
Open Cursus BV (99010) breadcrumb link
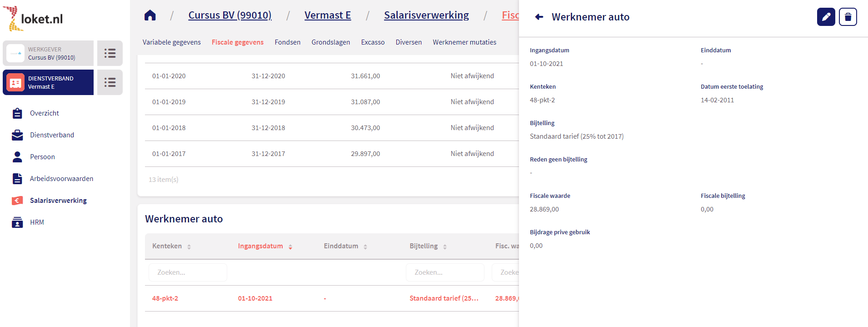coord(229,15)
